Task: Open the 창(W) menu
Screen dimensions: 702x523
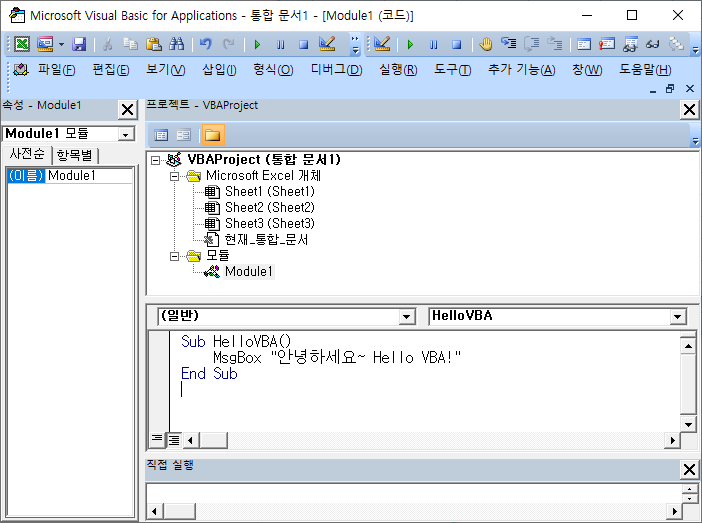Action: 587,69
